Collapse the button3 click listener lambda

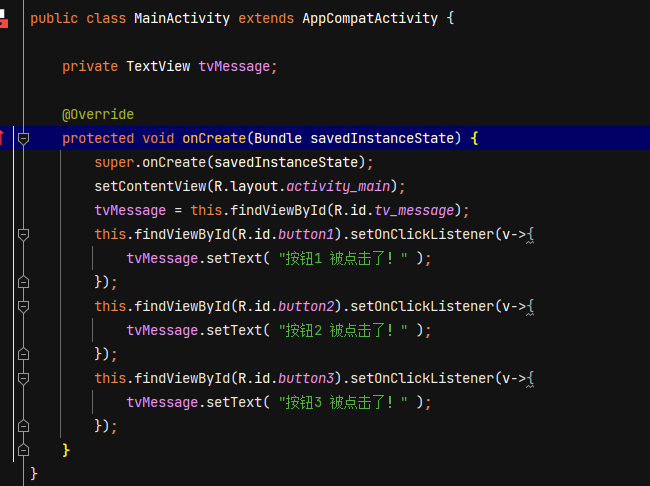tap(23, 379)
